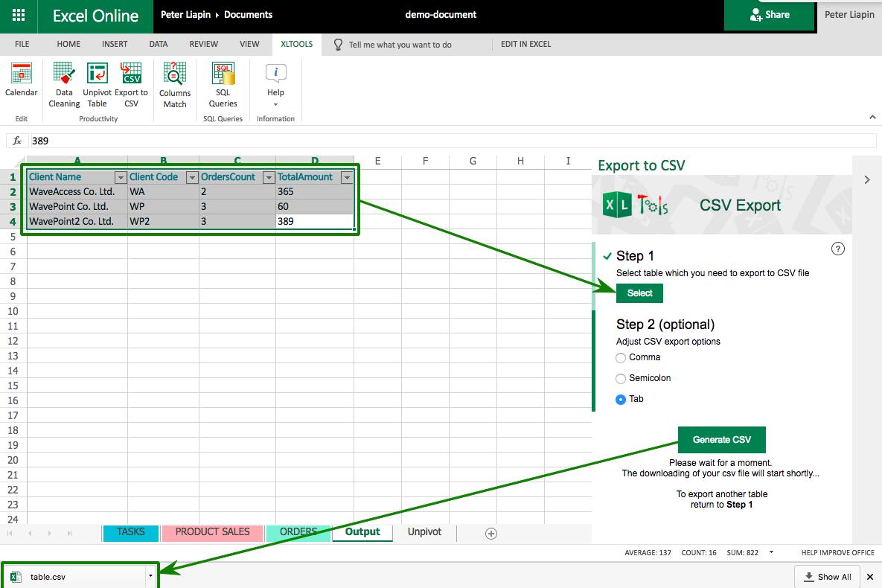Run Unpivot Table tool

pyautogui.click(x=98, y=84)
